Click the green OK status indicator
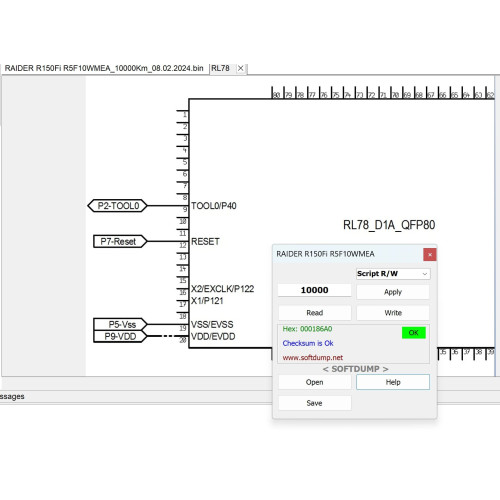The image size is (500, 500). click(x=413, y=333)
